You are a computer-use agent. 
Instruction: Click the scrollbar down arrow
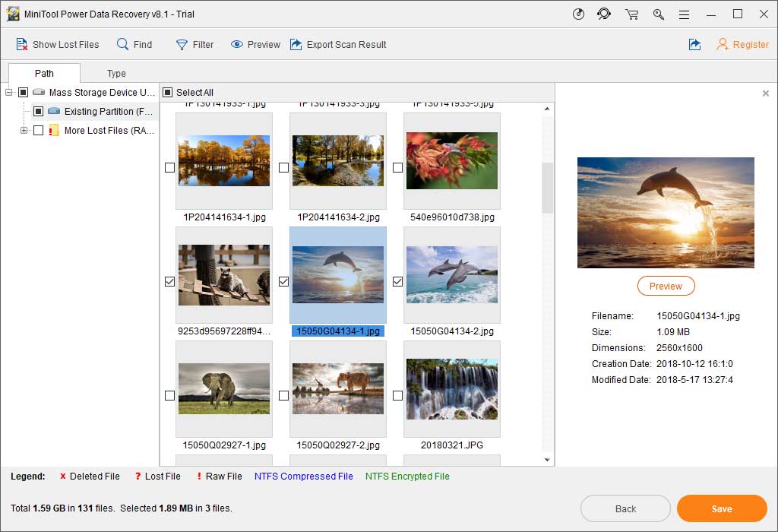[547, 460]
